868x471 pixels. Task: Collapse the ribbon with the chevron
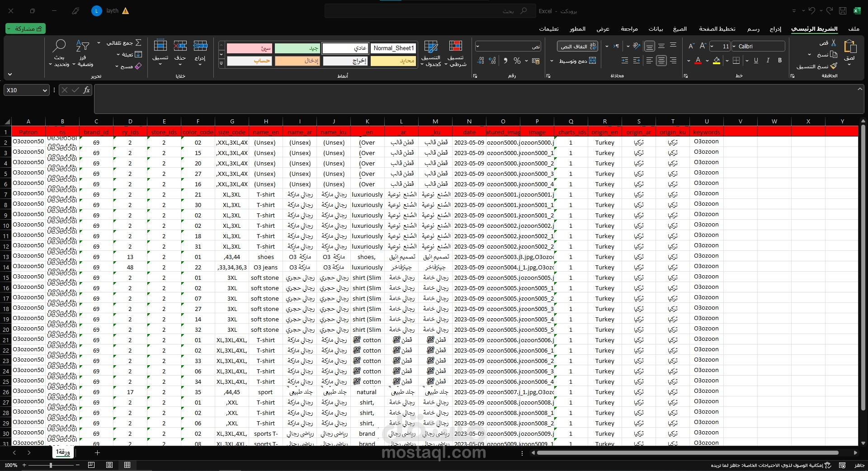coord(10,74)
